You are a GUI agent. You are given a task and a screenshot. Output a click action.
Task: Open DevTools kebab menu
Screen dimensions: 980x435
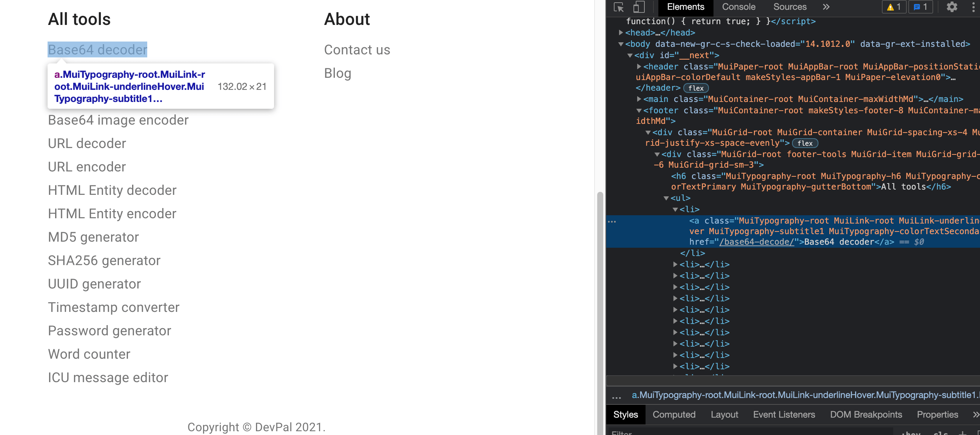[973, 7]
